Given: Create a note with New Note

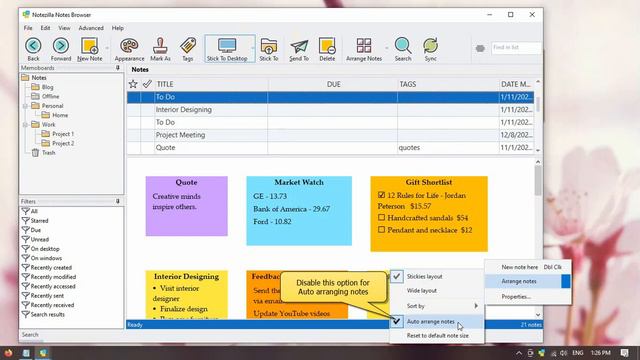Looking at the screenshot, I should tap(89, 49).
